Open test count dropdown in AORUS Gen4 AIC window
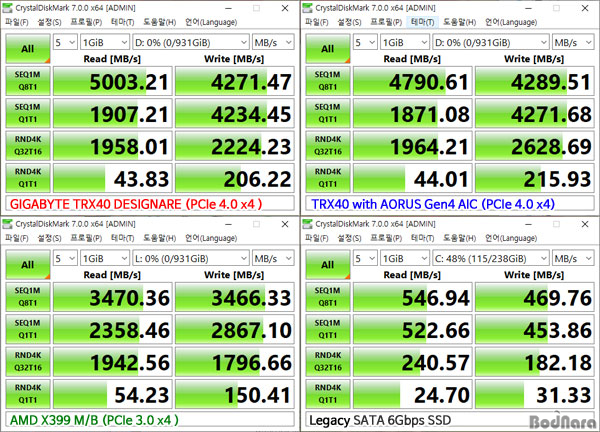 pos(365,42)
